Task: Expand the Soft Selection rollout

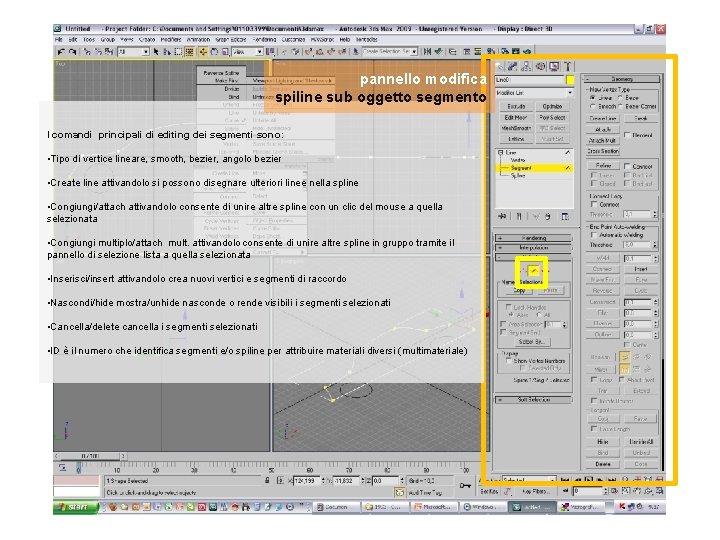Action: coord(534,400)
